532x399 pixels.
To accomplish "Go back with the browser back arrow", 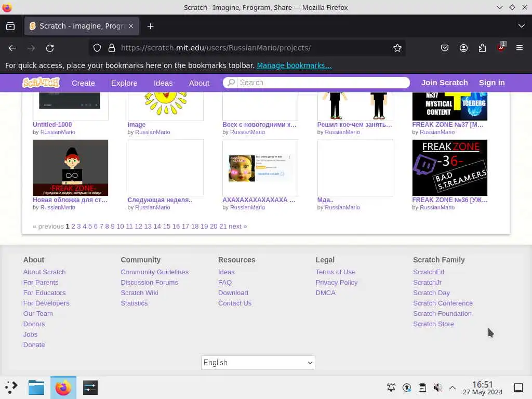I will (12, 48).
